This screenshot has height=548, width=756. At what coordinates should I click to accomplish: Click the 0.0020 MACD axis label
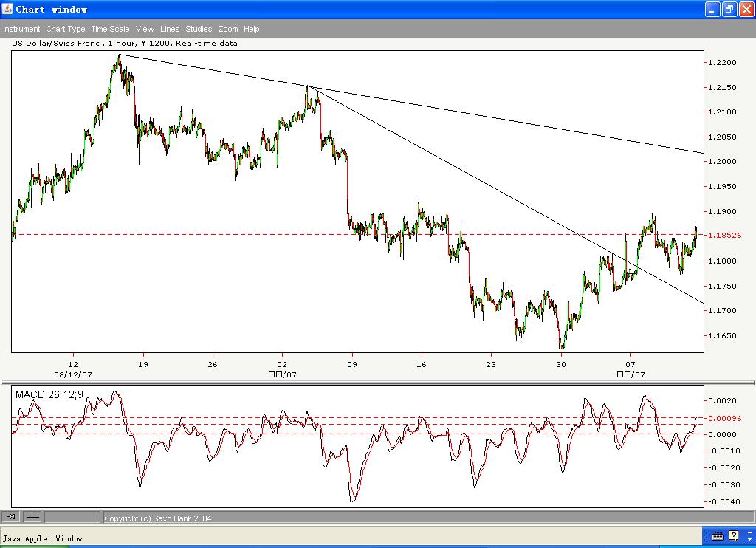click(722, 400)
